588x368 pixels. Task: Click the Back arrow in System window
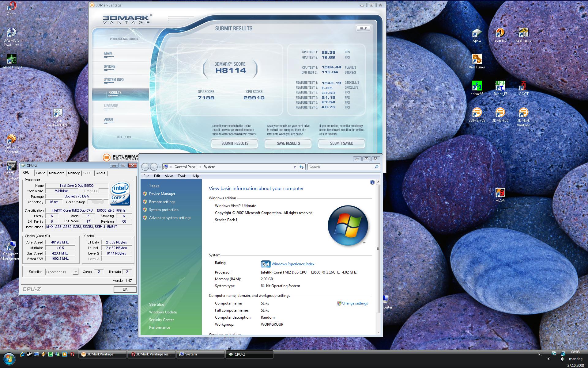145,167
